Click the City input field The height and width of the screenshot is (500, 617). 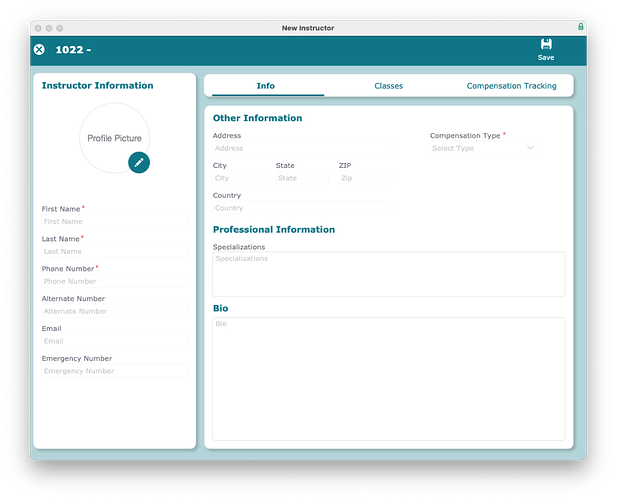click(x=239, y=178)
